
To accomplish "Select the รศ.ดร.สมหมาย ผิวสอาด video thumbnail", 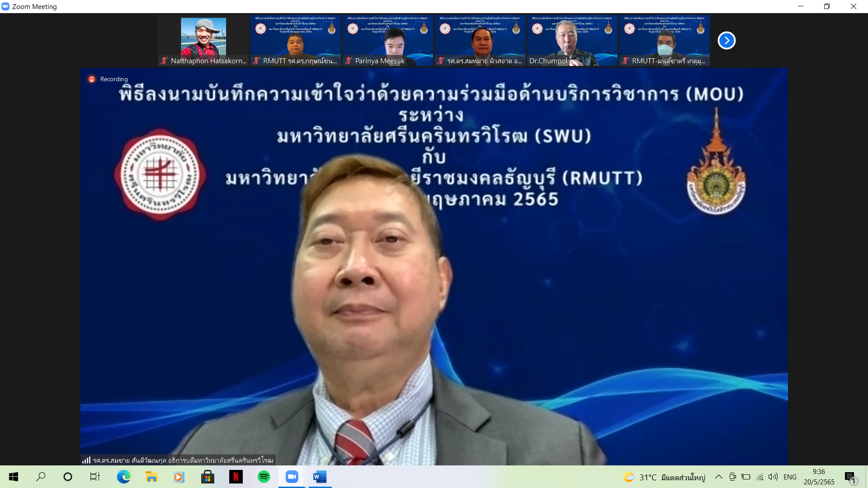I will click(480, 41).
